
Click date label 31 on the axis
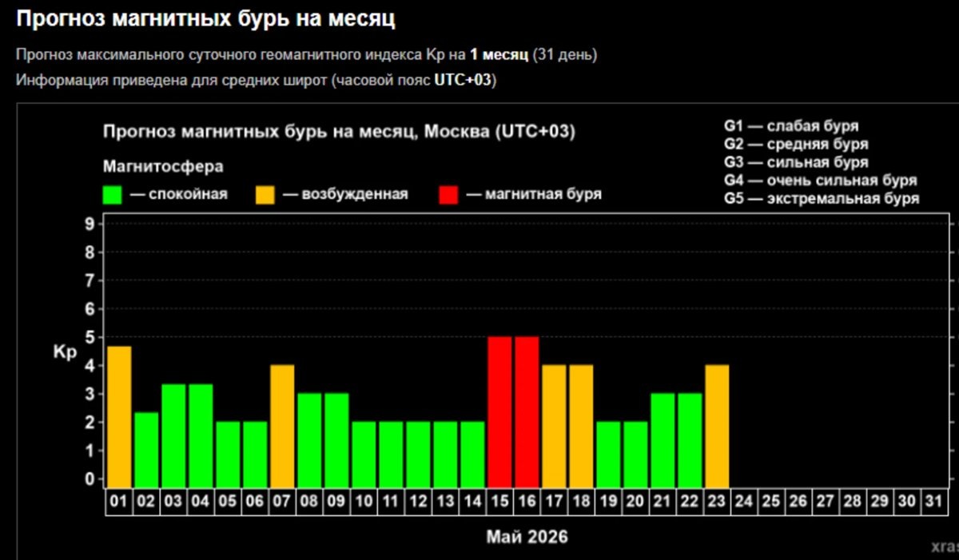tap(934, 502)
